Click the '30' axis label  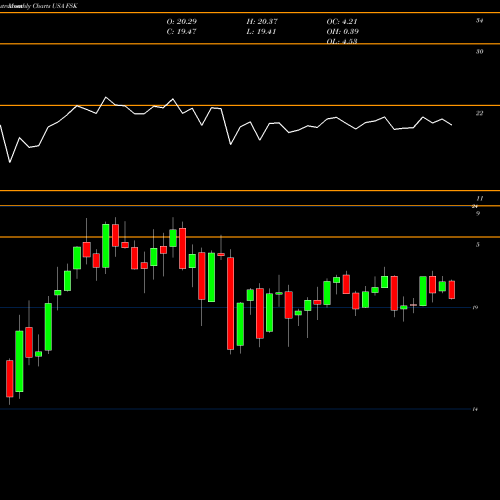point(479,52)
